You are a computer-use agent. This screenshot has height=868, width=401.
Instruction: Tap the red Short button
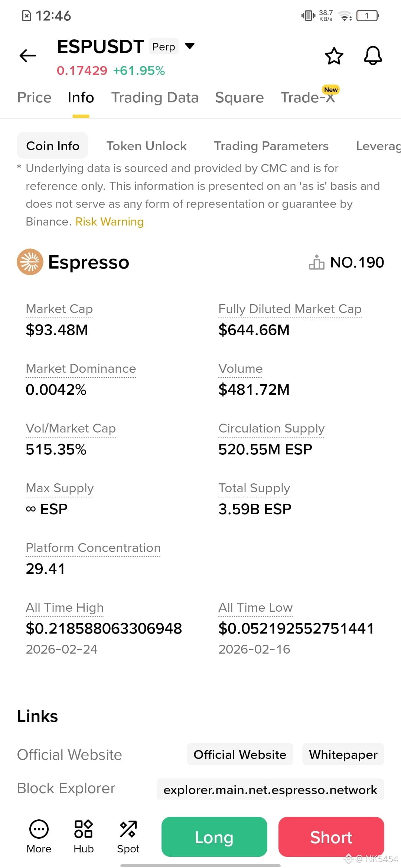(x=331, y=837)
